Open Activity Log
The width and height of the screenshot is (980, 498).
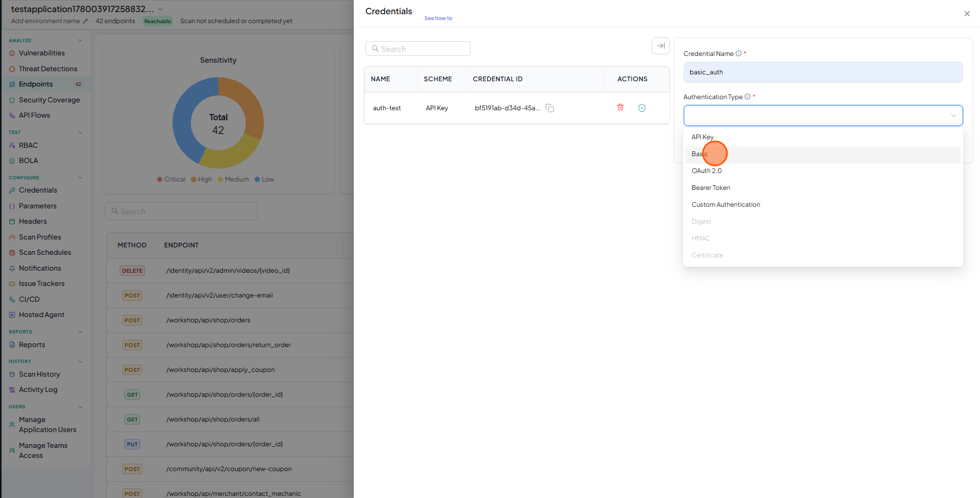38,390
